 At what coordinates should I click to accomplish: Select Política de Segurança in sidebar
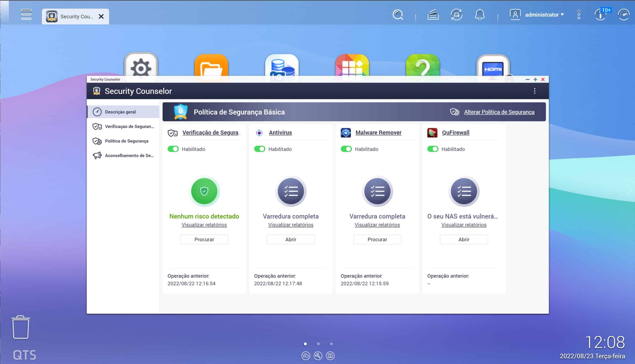[x=126, y=141]
